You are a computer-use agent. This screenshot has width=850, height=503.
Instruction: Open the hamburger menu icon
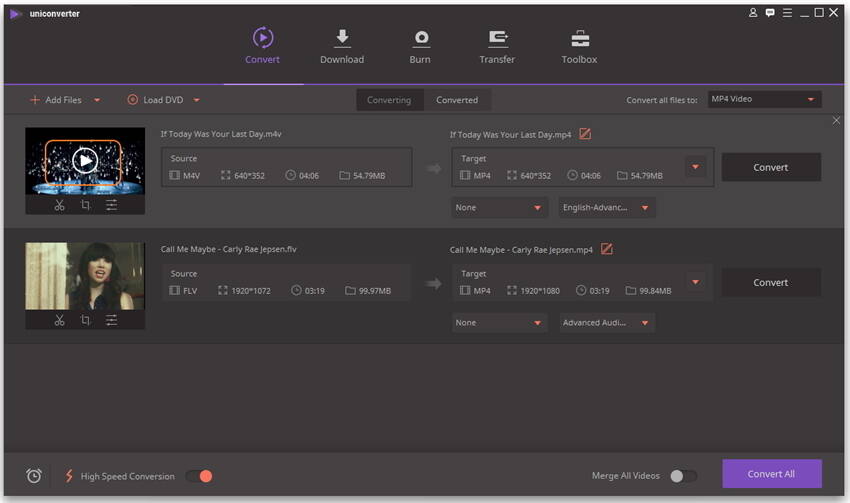pos(787,12)
